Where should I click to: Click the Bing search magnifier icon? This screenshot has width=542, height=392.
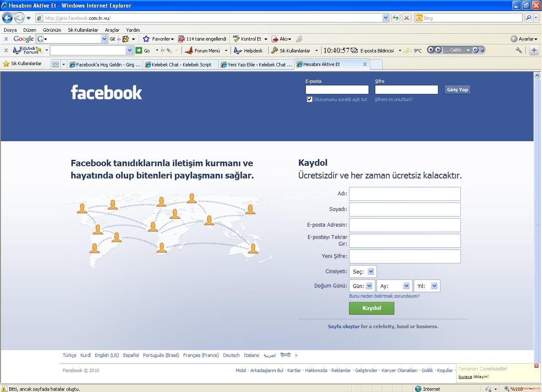(x=528, y=18)
